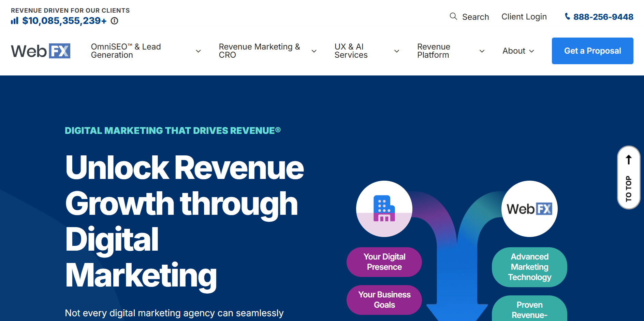Image resolution: width=644 pixels, height=321 pixels.
Task: Expand Revenue Marketing & CRO chevron
Action: click(x=314, y=51)
